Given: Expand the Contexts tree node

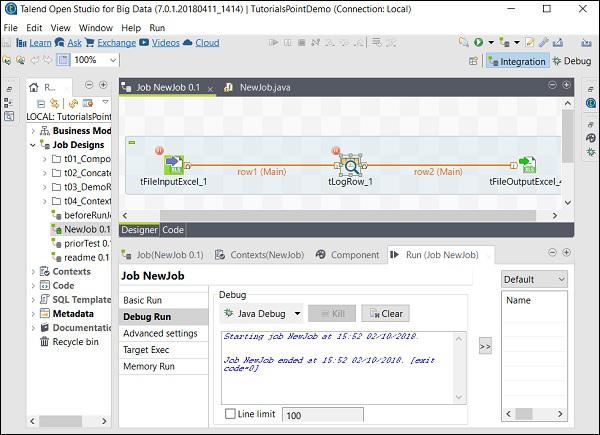Looking at the screenshot, I should click(x=34, y=272).
